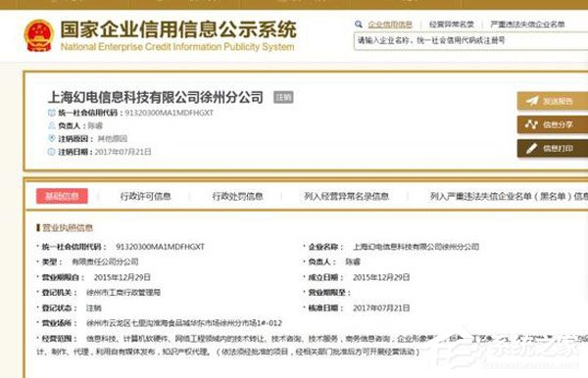Click the national emblem logo
The width and height of the screenshot is (588, 378).
click(38, 35)
